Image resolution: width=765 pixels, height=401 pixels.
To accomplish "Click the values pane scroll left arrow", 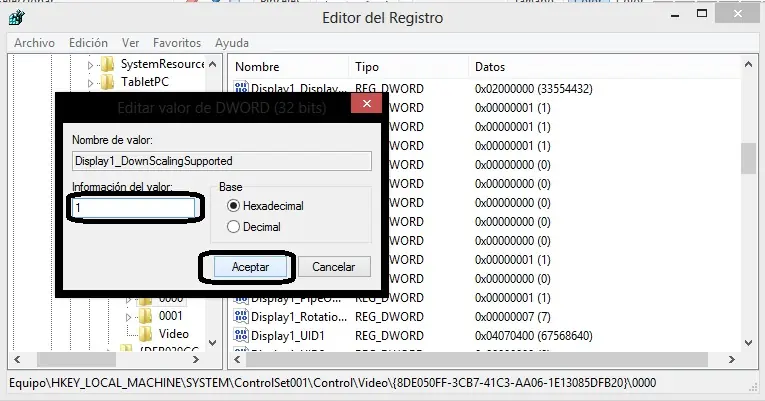I will (238, 360).
